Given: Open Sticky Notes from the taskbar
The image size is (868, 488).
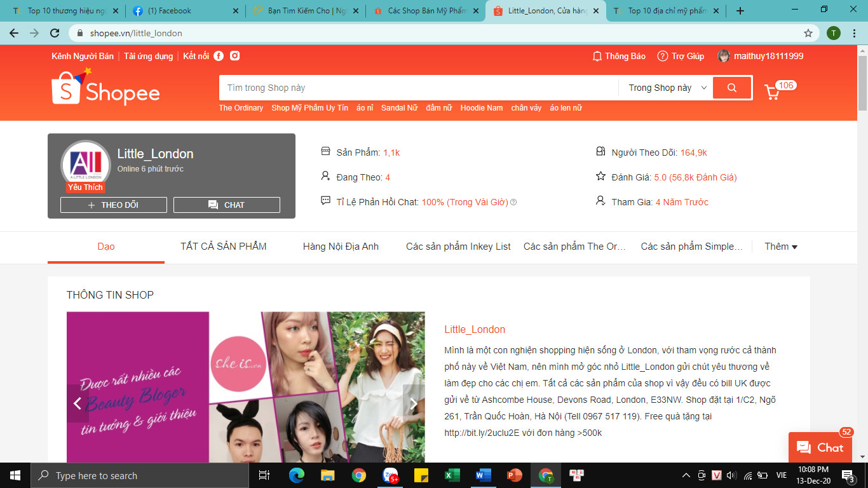Looking at the screenshot, I should coord(421,475).
